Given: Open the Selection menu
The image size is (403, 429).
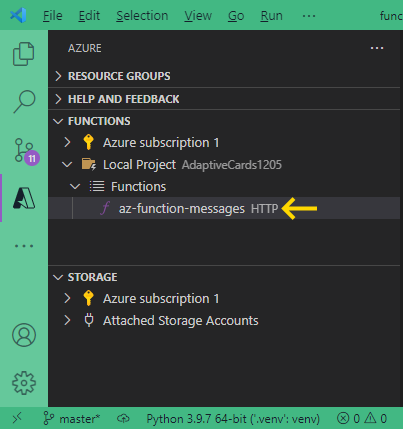Looking at the screenshot, I should (x=142, y=16).
